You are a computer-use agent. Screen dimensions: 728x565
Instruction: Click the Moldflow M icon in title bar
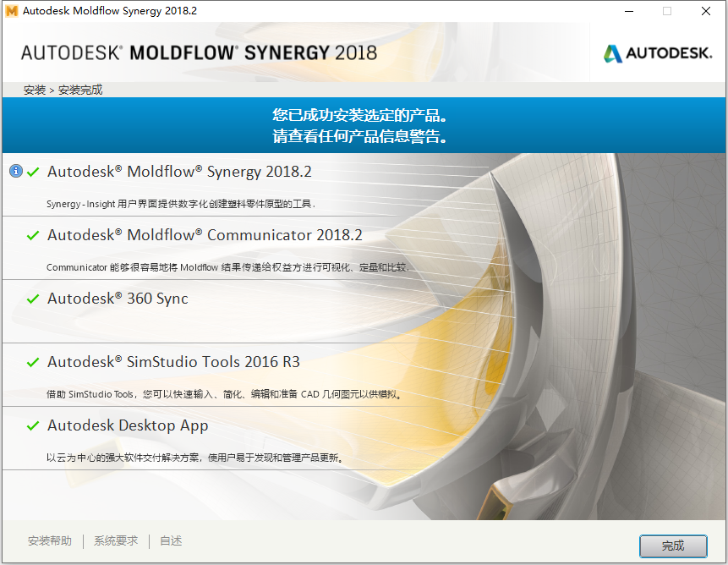click(12, 11)
